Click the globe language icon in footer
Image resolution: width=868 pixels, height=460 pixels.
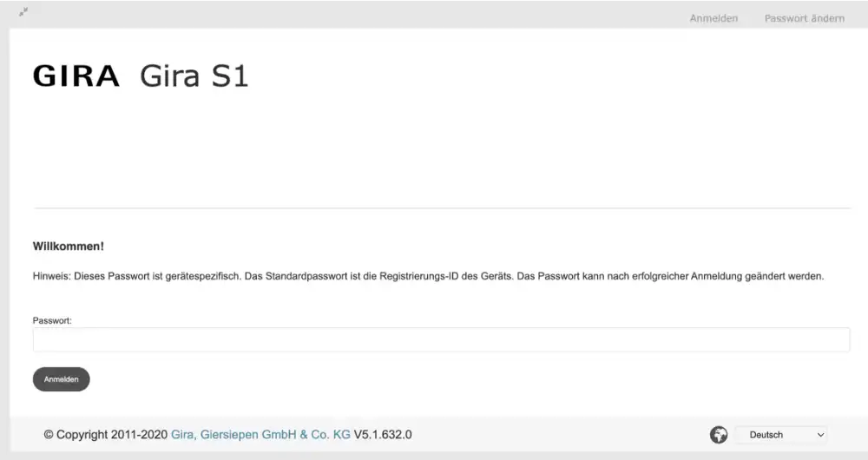719,435
